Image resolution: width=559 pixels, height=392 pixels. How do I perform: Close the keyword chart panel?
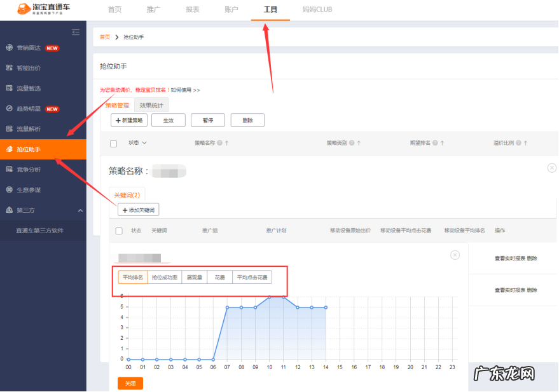tap(455, 255)
